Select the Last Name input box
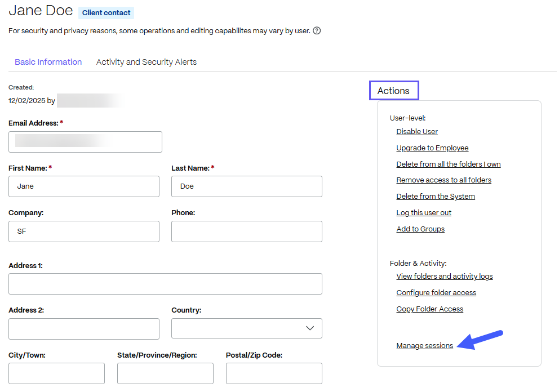Screen dimensions: 559x392 [x=246, y=186]
